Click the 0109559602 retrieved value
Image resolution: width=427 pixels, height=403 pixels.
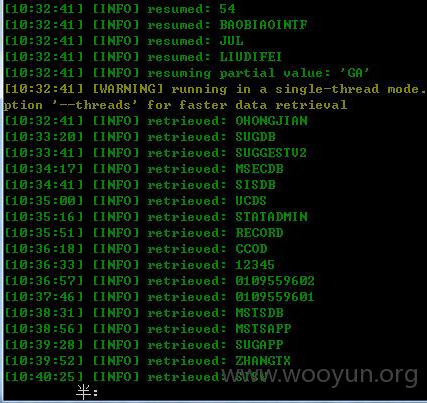click(275, 281)
